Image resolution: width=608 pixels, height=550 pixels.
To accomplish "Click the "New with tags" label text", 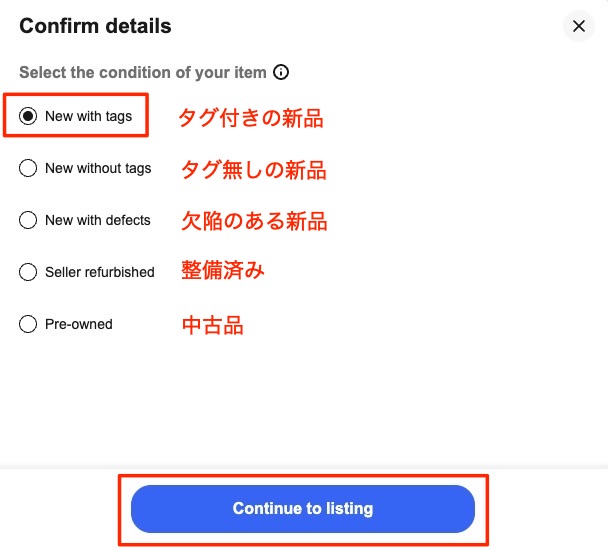I will point(88,116).
